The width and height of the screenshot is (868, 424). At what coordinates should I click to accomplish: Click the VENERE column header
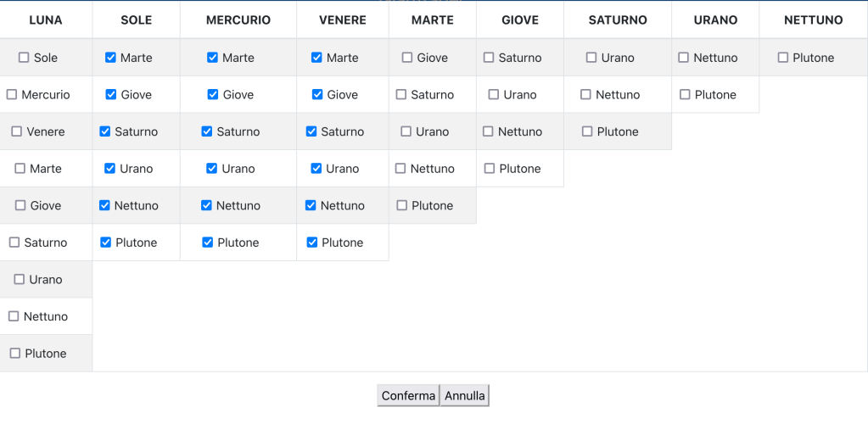click(x=343, y=20)
